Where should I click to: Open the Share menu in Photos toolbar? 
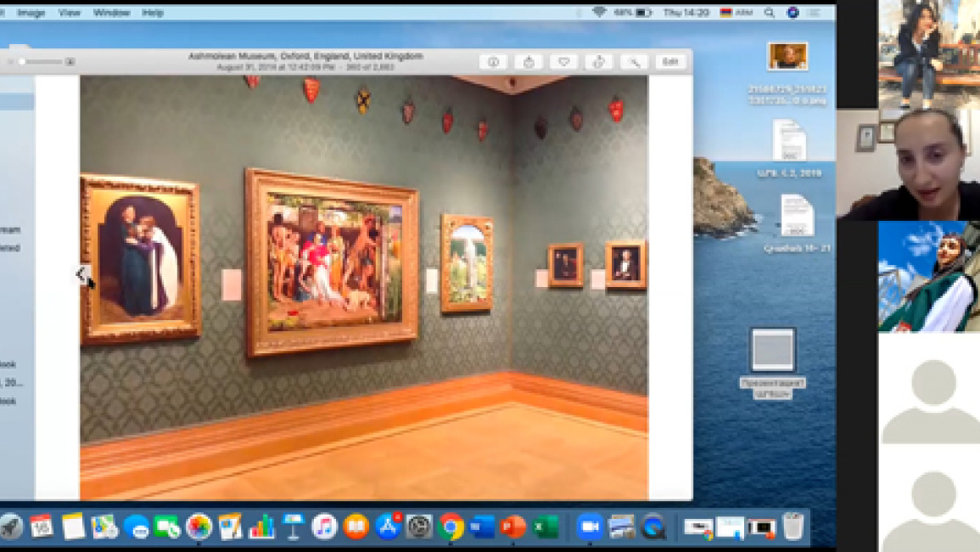coord(529,62)
